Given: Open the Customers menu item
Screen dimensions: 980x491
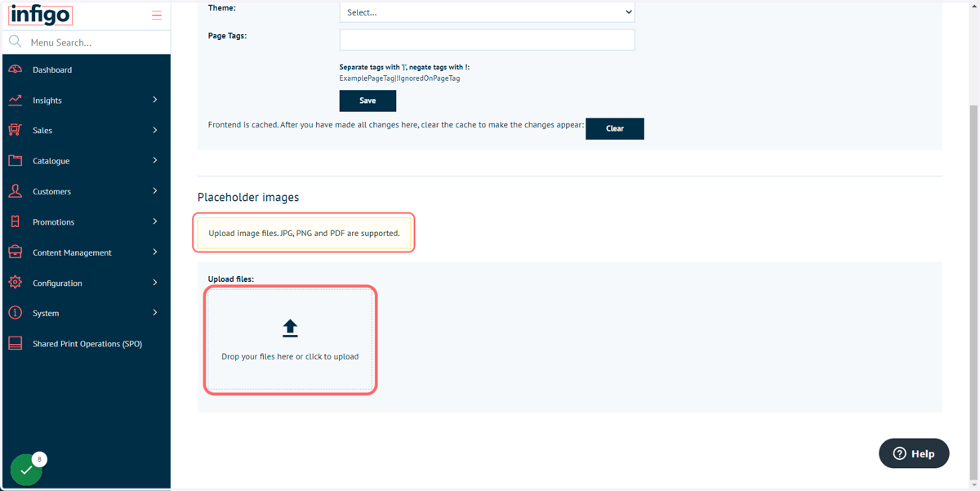Looking at the screenshot, I should click(86, 191).
